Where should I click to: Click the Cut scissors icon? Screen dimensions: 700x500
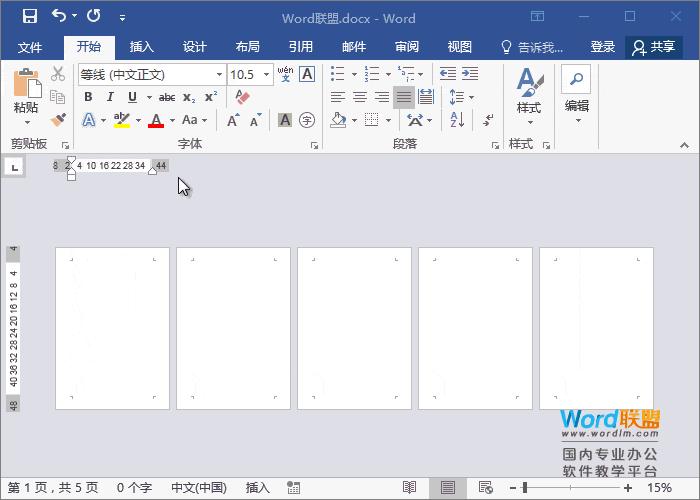(58, 74)
